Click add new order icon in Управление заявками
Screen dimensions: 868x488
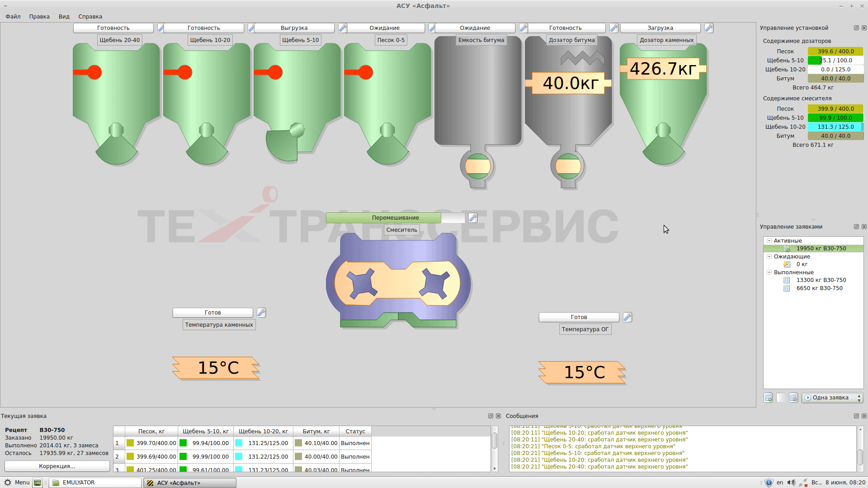click(768, 398)
